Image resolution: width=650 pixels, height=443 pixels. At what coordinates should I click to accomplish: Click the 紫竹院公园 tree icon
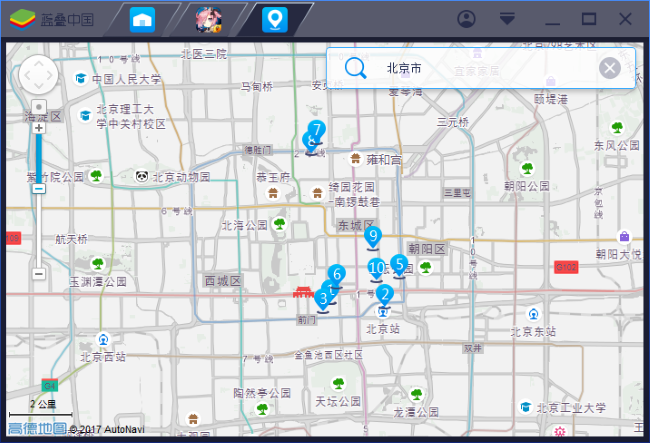96,176
